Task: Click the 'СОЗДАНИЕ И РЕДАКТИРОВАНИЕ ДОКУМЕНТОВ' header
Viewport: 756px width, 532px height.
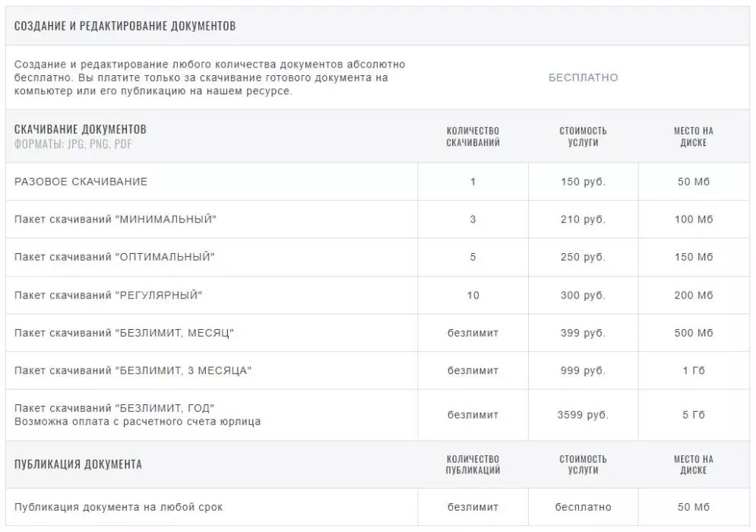Action: coord(125,26)
